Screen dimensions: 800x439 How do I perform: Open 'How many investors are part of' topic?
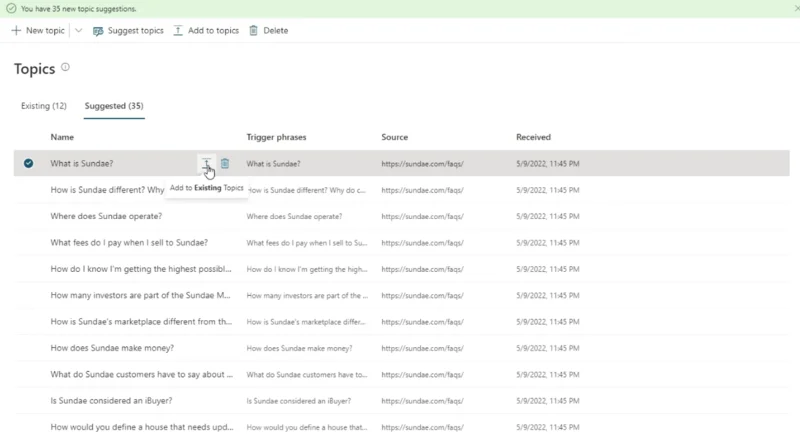tap(140, 295)
